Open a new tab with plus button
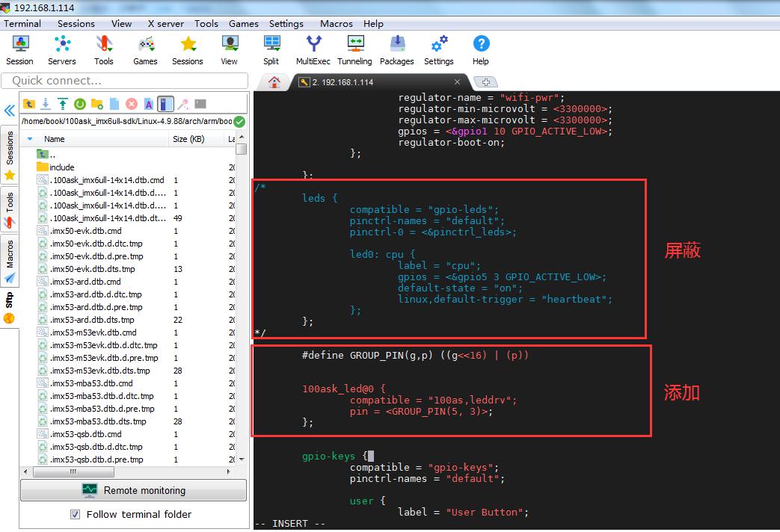The height and width of the screenshot is (532, 780). coord(486,82)
